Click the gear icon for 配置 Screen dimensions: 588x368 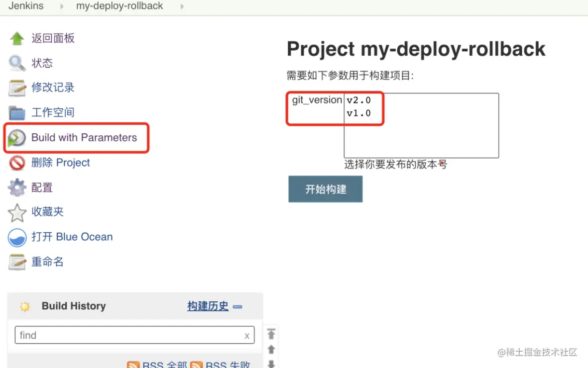pyautogui.click(x=17, y=187)
